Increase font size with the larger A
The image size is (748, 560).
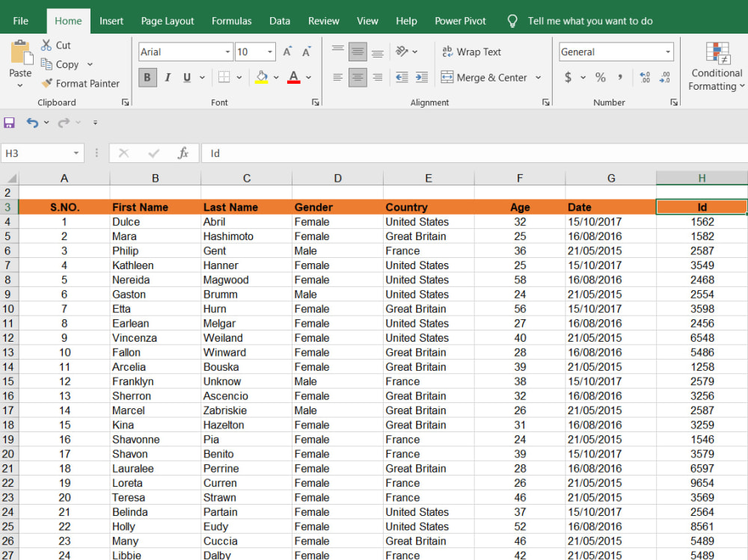[287, 52]
